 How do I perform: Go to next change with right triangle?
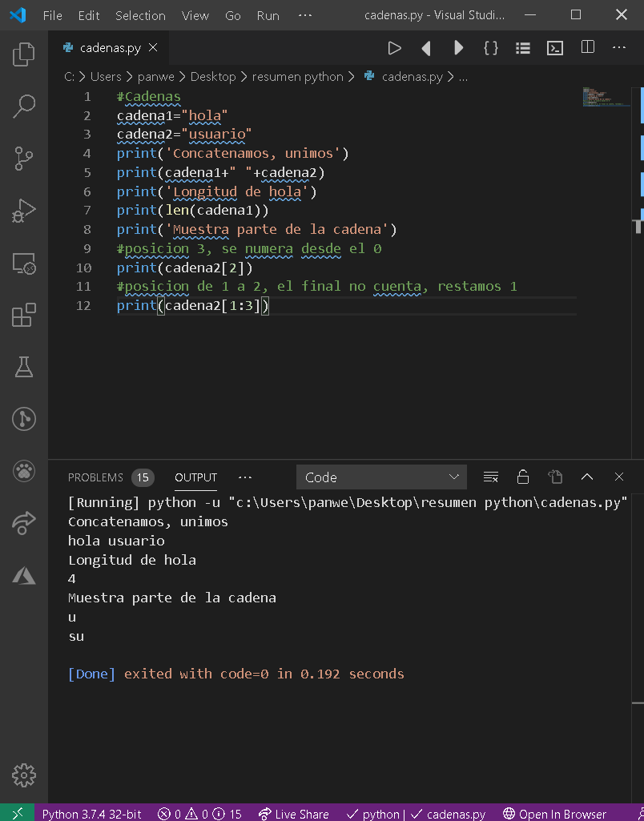pos(458,48)
